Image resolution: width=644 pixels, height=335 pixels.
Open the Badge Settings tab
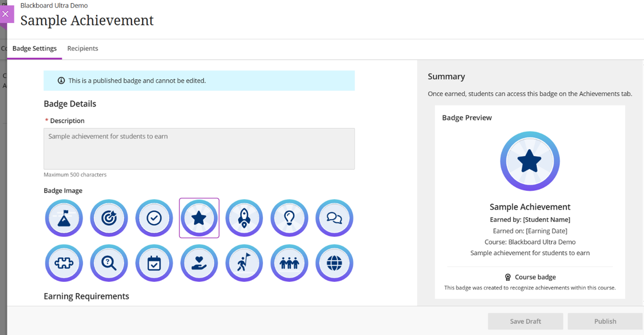pyautogui.click(x=35, y=49)
